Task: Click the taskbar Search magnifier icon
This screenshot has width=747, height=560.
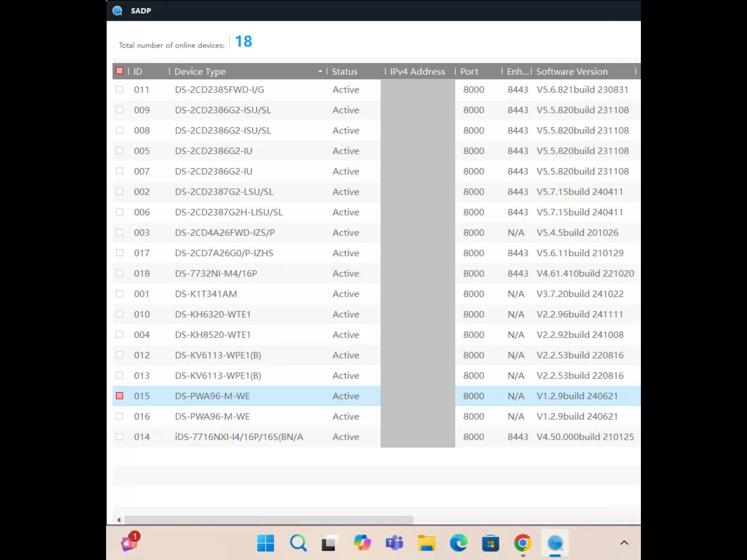Action: tap(298, 543)
